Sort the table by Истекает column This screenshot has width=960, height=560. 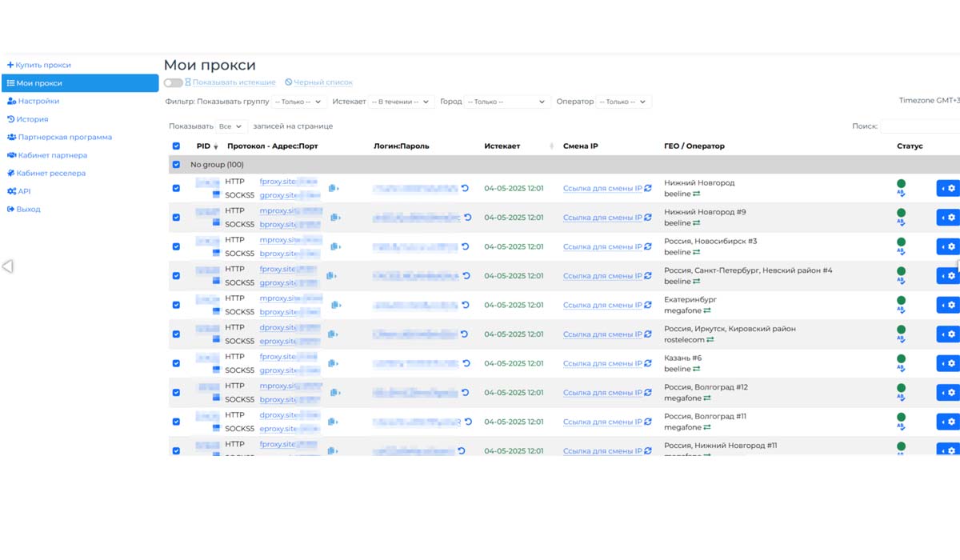pos(502,146)
